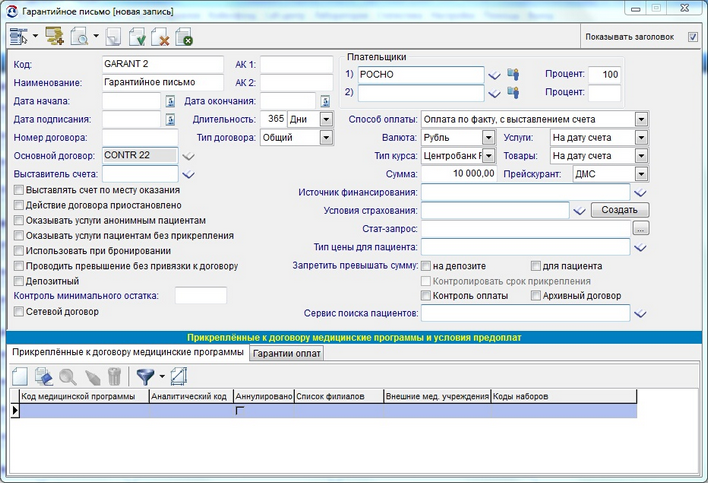
Task: Click the lookup checkmark for payer 2
Action: 494,93
